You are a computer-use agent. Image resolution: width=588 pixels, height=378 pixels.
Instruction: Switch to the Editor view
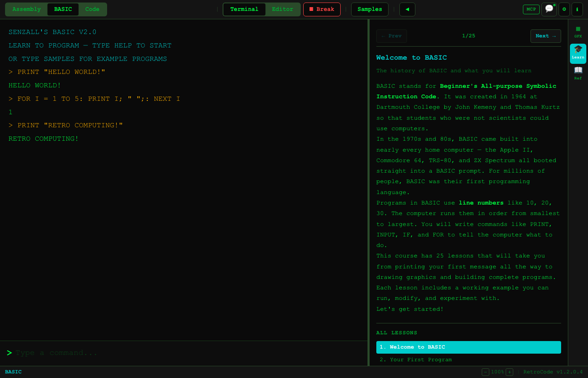point(282,9)
